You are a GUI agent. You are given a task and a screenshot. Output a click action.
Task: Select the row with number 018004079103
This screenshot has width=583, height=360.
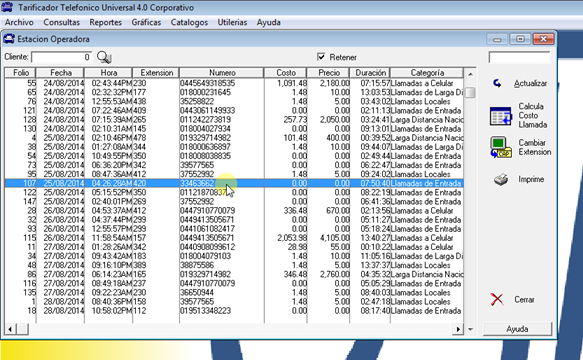234,256
